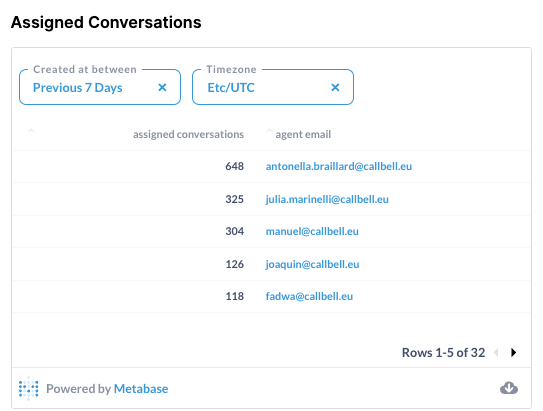Image resolution: width=543 pixels, height=411 pixels.
Task: Open manuel@callbell.eu link
Action: pos(312,231)
